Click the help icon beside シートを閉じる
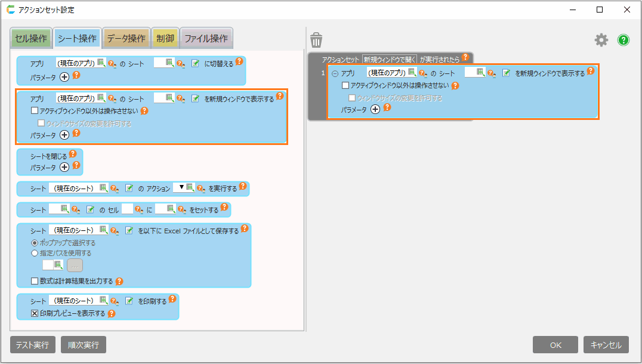This screenshot has height=364, width=642. pos(73,154)
